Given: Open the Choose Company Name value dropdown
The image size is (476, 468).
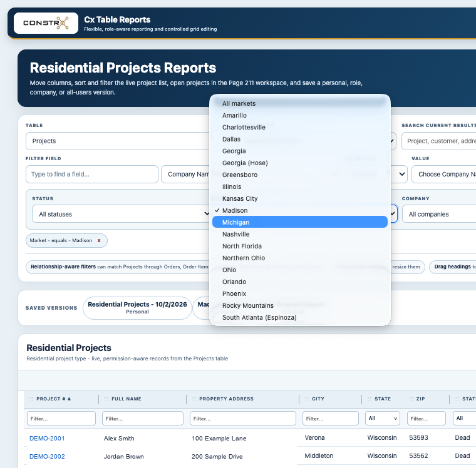Looking at the screenshot, I should [x=444, y=174].
